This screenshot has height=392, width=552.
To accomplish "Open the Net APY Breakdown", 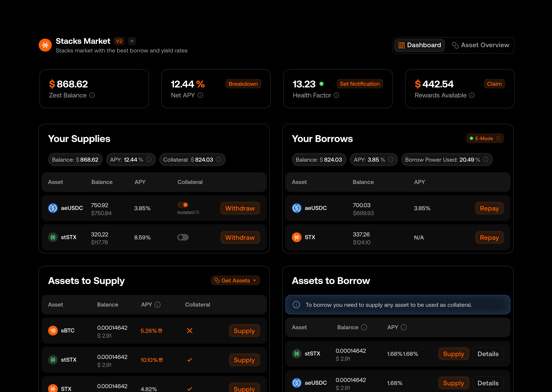I will click(x=243, y=84).
